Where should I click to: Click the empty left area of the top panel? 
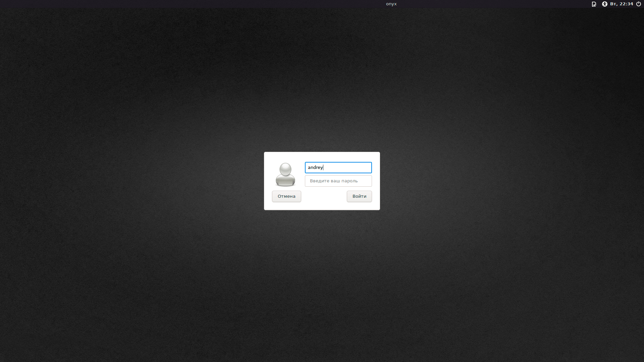[134, 4]
